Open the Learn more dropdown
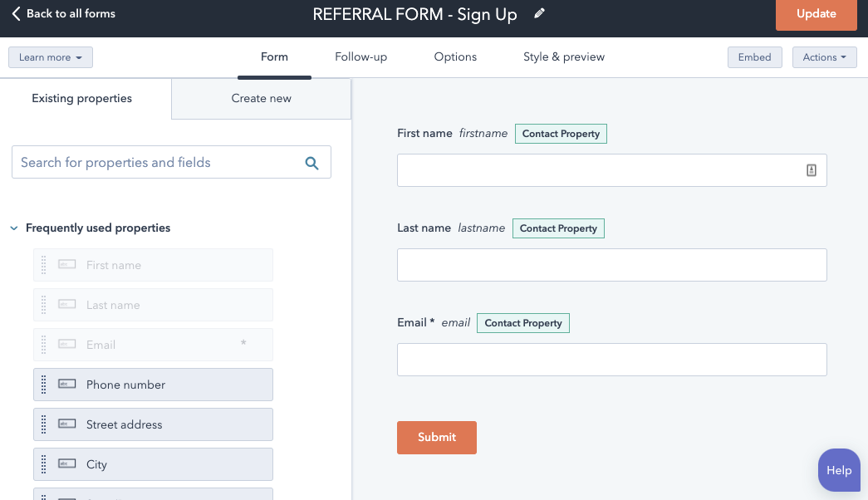 (x=50, y=56)
